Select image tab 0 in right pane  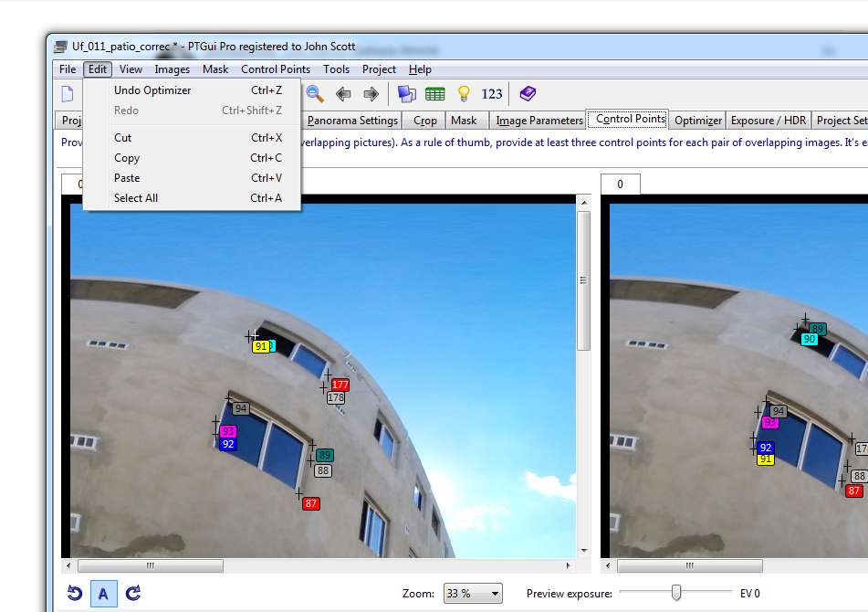621,185
